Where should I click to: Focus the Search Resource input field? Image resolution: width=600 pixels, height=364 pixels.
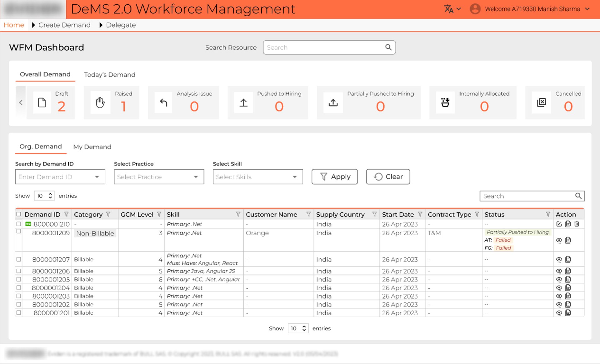pos(329,47)
